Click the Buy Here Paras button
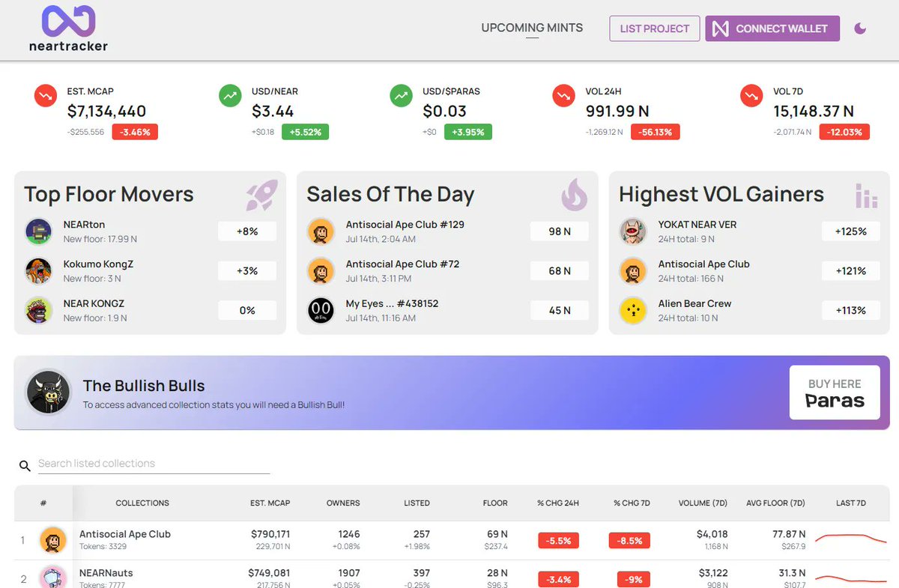The height and width of the screenshot is (588, 899). pos(835,392)
